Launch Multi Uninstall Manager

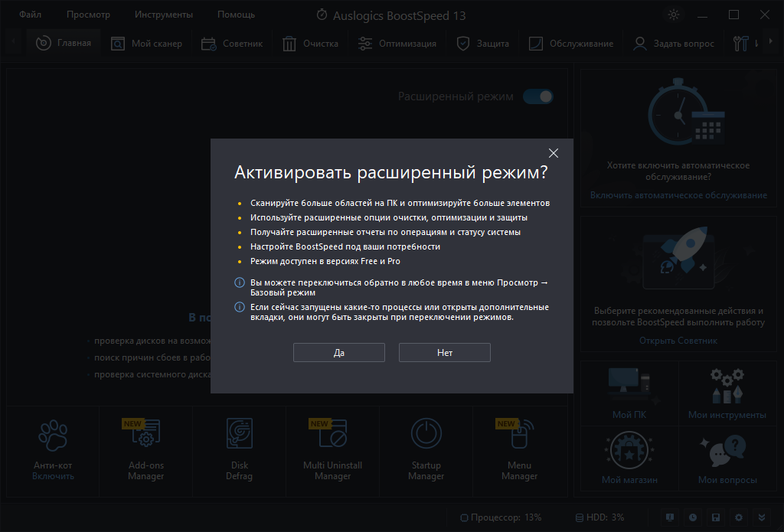tap(332, 451)
